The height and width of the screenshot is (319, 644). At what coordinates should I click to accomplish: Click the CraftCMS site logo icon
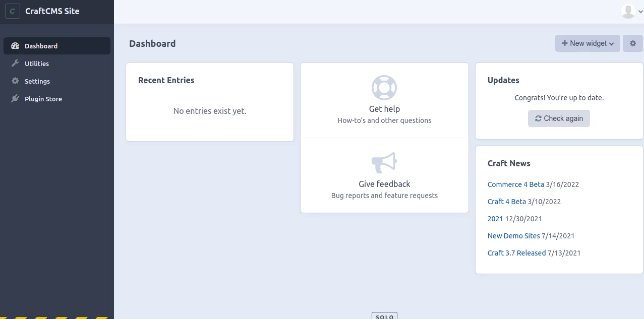point(12,11)
